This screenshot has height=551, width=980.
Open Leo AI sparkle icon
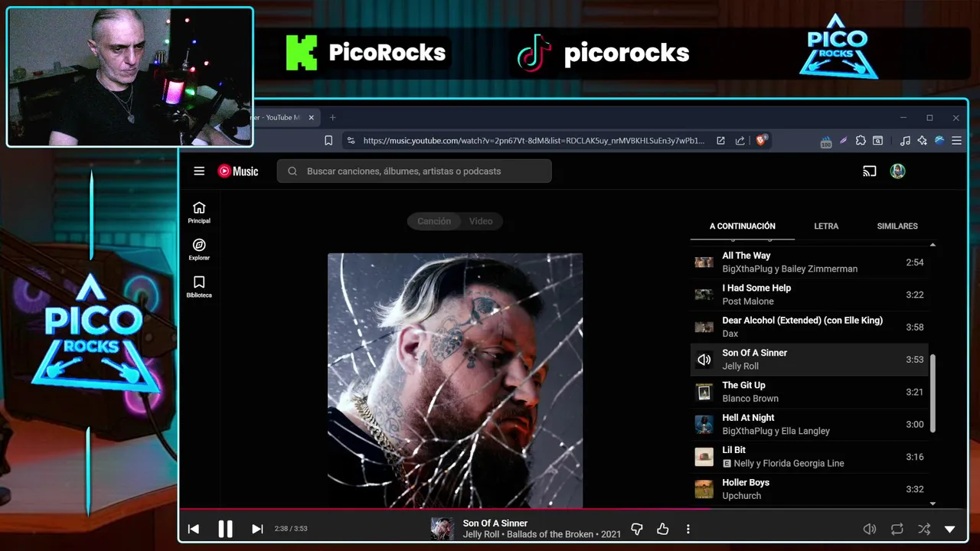[922, 141]
